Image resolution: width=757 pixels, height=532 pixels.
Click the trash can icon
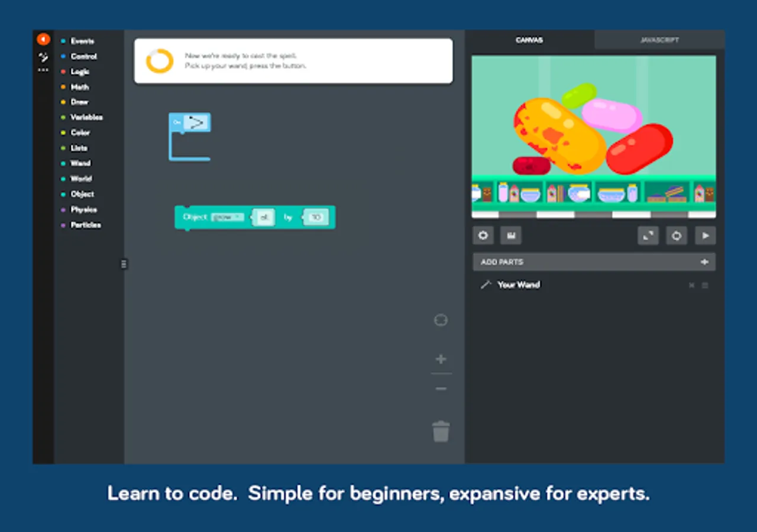click(x=441, y=431)
